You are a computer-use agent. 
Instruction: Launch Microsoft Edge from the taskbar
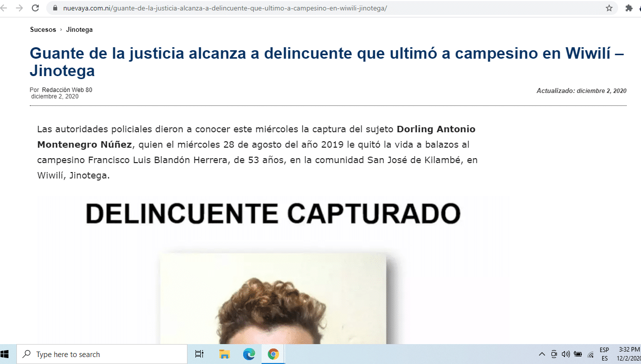249,355
